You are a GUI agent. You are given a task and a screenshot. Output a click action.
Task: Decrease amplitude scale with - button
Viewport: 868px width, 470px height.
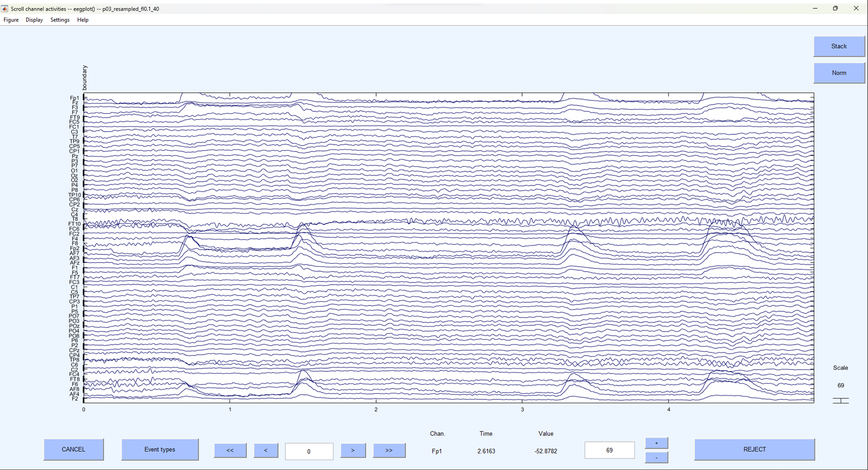pos(656,457)
